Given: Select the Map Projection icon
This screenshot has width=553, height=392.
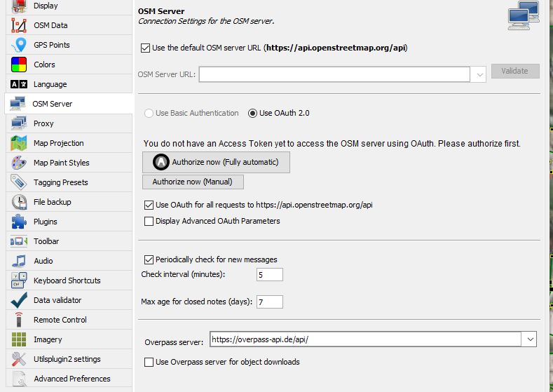Looking at the screenshot, I should (19, 143).
